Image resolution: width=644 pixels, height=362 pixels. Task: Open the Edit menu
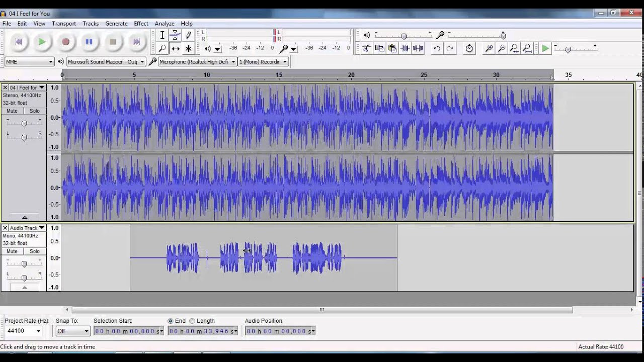[x=22, y=24]
